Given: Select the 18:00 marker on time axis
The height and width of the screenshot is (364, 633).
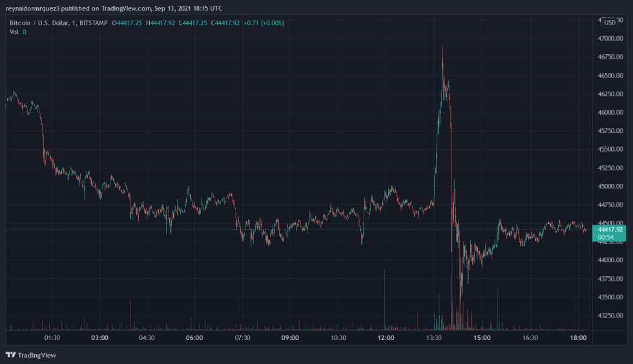Looking at the screenshot, I should [x=577, y=338].
